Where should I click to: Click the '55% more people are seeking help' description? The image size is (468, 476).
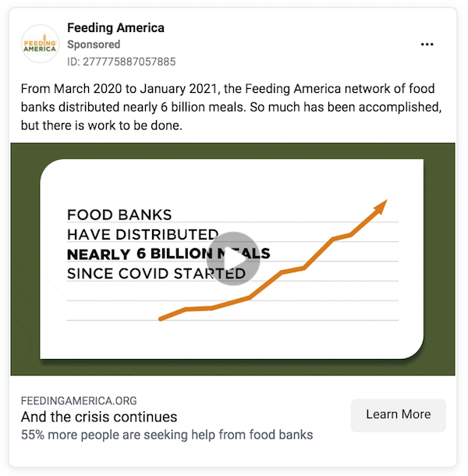tap(167, 435)
